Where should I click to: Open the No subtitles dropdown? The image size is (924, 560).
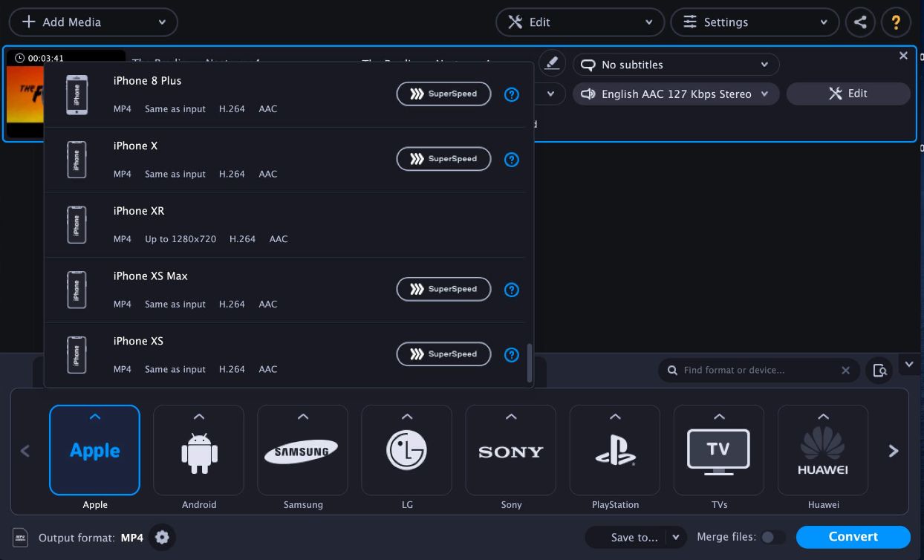[x=675, y=65]
